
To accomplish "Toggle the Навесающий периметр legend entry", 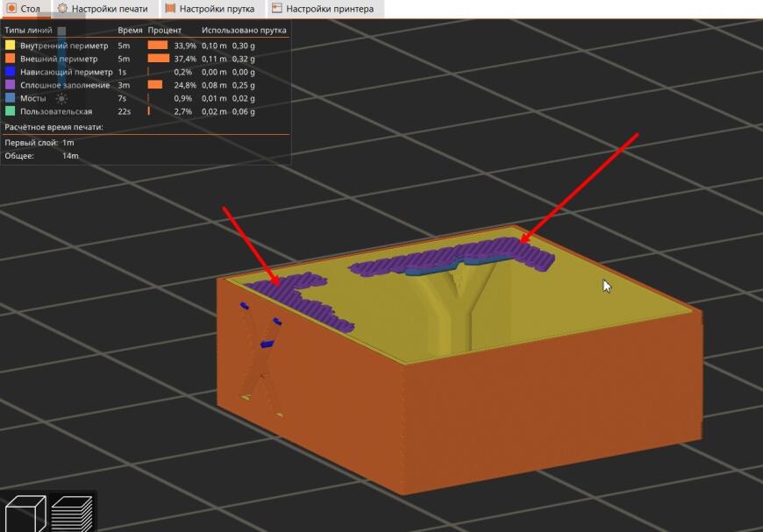I will coord(66,72).
